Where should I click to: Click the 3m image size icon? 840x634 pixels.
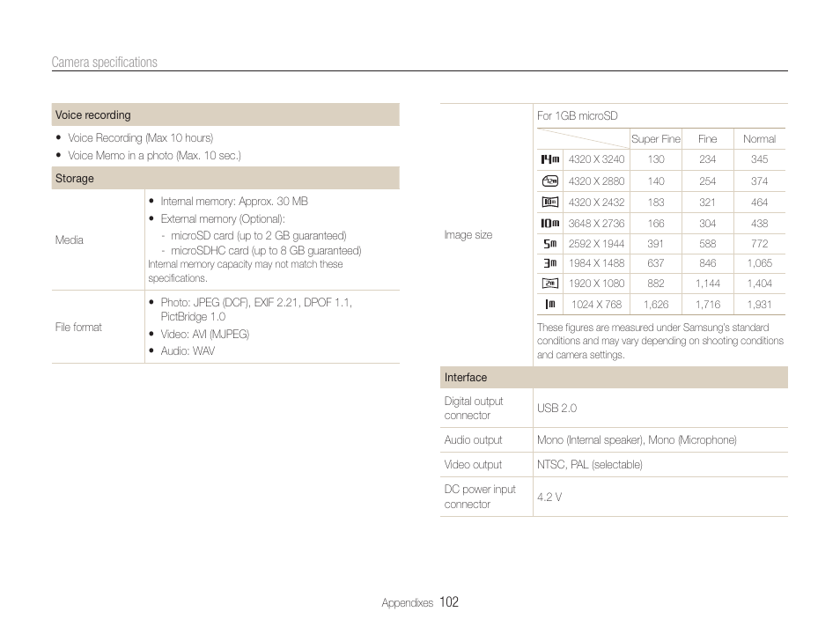[x=550, y=263]
